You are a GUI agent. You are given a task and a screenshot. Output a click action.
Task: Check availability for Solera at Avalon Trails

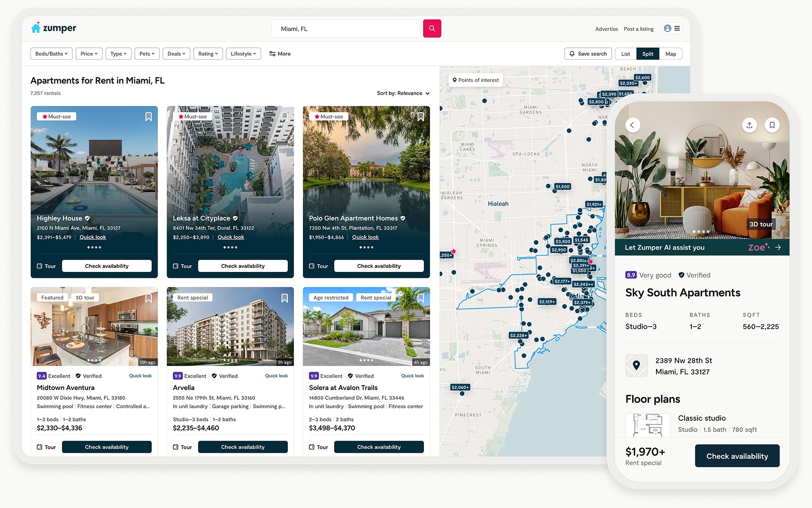tap(379, 447)
